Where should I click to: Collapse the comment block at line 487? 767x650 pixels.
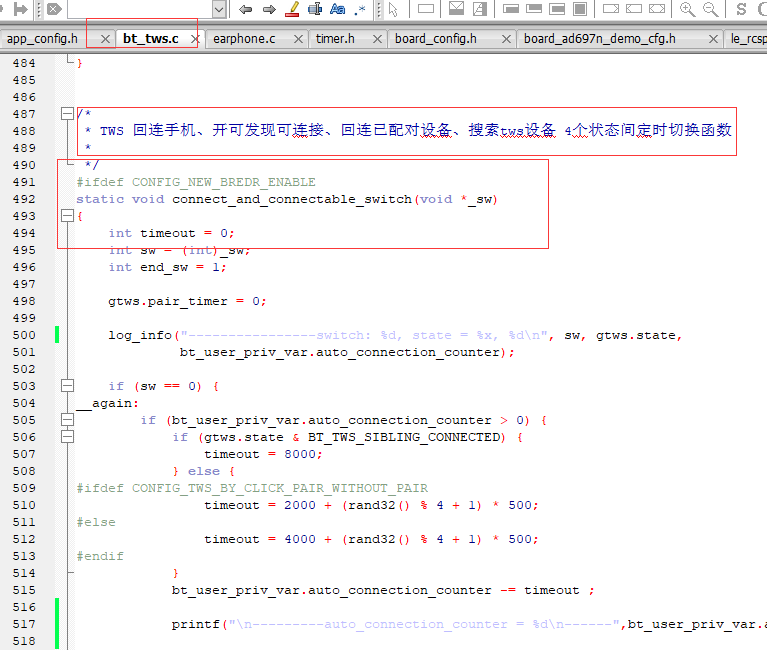[x=68, y=114]
